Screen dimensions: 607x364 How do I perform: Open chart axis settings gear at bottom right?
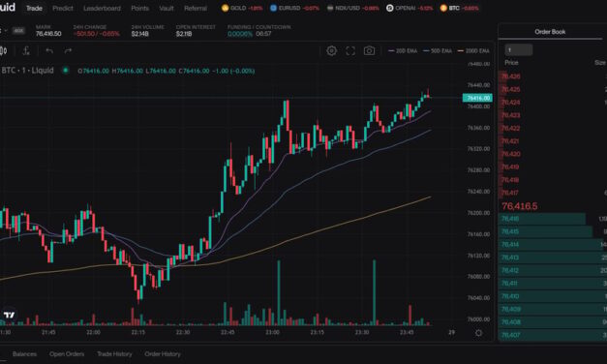(478, 333)
